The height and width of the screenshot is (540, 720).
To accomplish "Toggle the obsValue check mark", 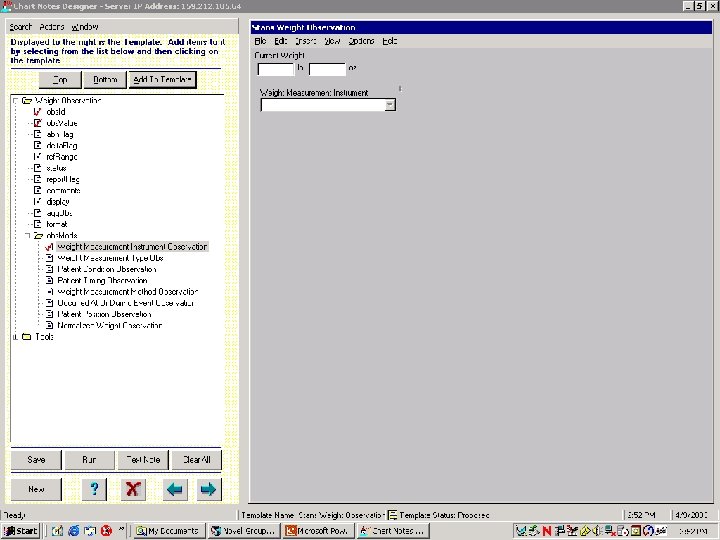I will coord(37,123).
